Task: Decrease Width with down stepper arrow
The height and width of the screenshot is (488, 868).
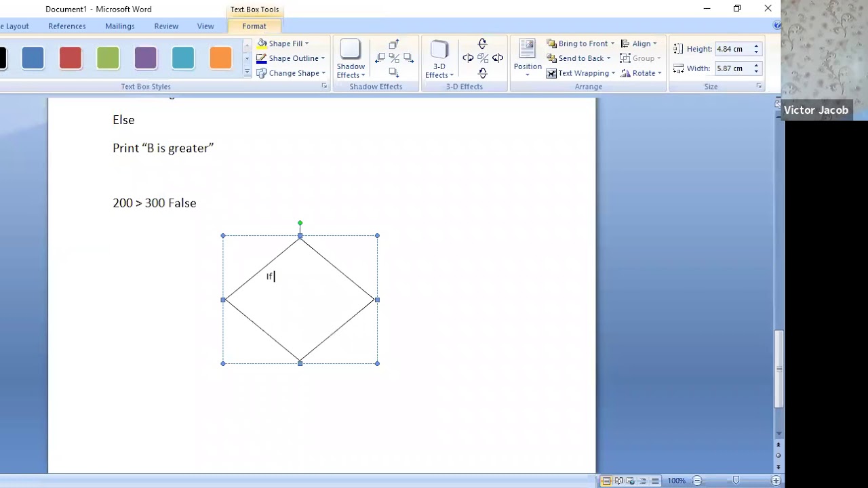Action: coord(756,72)
